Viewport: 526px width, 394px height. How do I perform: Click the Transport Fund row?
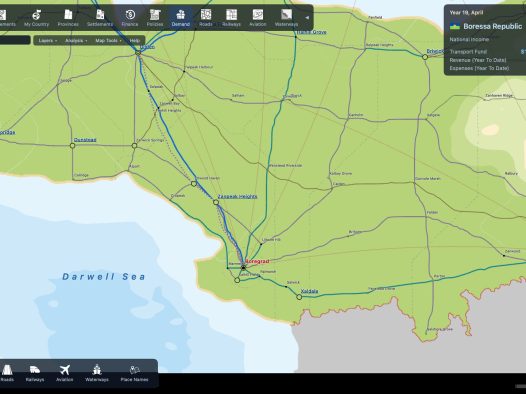click(x=486, y=52)
